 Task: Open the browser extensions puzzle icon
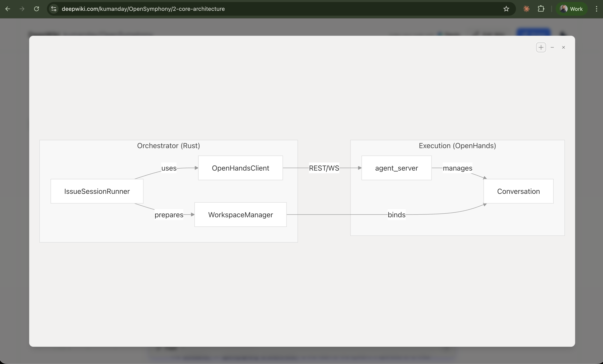[x=541, y=9]
